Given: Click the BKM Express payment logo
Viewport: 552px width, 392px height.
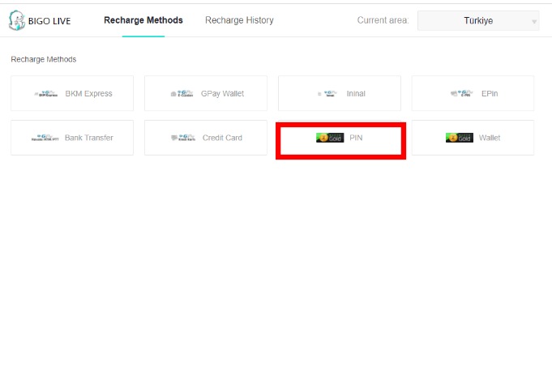Looking at the screenshot, I should tap(47, 94).
